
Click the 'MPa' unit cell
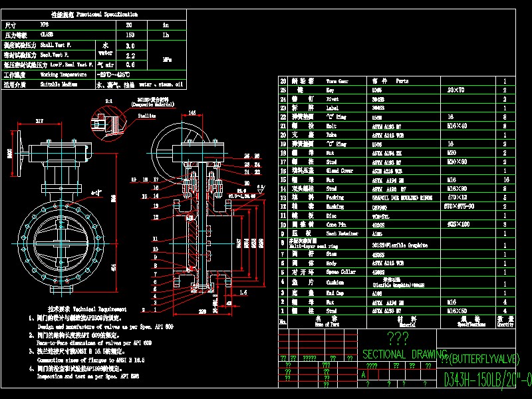167,60
